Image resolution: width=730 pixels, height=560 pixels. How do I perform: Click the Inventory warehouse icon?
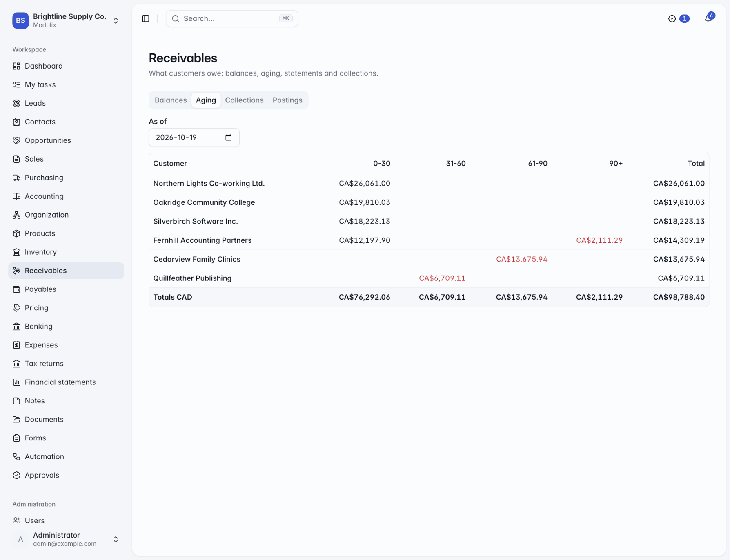[16, 252]
